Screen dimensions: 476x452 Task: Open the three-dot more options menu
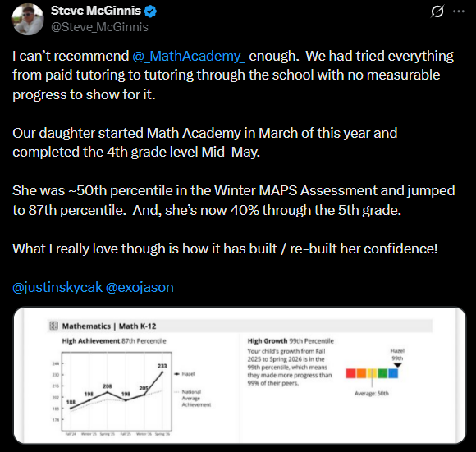tap(459, 11)
